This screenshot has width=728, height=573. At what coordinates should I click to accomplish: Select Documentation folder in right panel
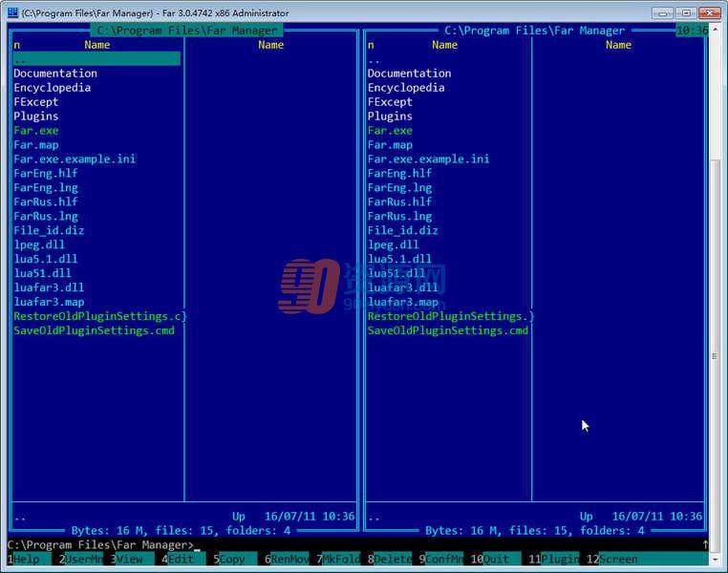click(409, 74)
